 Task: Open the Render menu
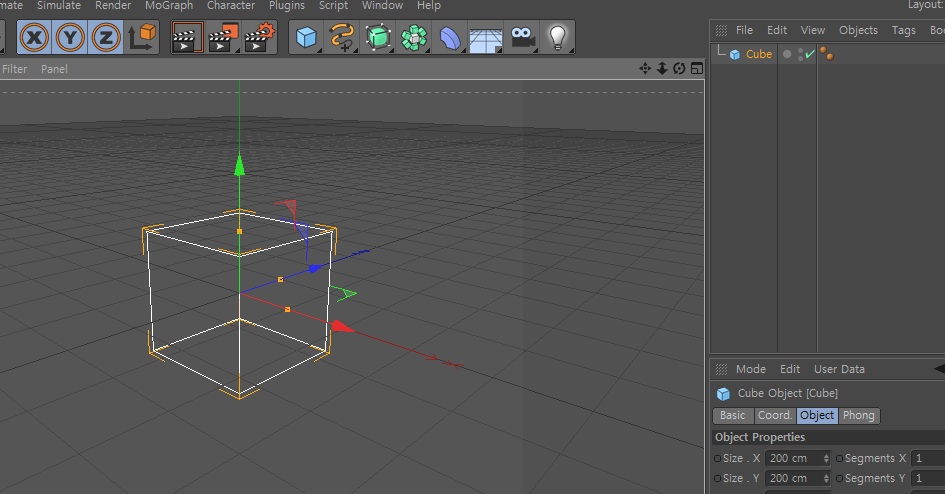[113, 5]
